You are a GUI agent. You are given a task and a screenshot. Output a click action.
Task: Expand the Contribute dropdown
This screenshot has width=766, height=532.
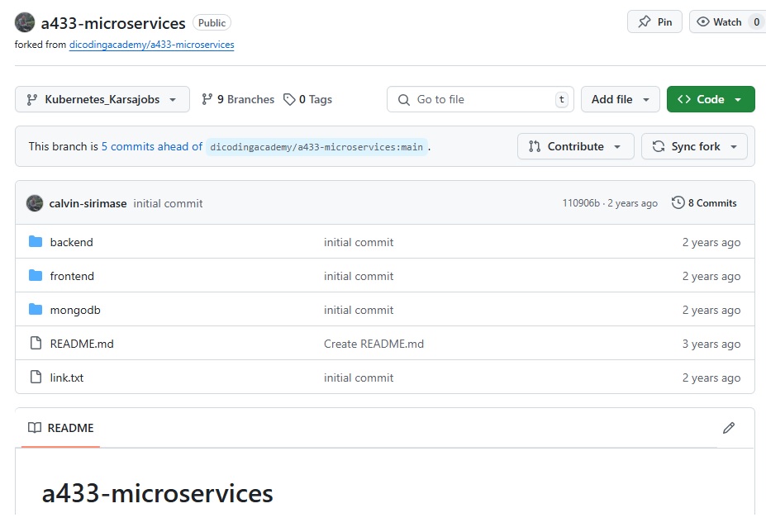tap(575, 146)
